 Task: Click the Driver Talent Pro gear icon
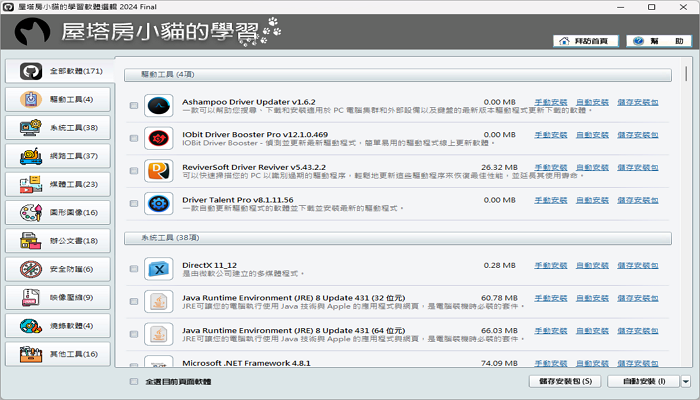point(158,204)
